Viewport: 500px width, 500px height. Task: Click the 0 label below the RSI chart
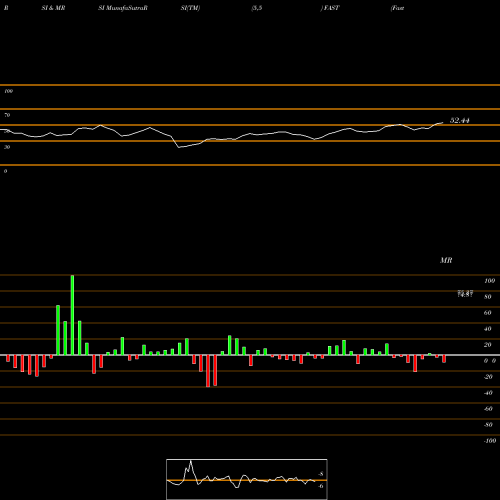pyautogui.click(x=5, y=171)
